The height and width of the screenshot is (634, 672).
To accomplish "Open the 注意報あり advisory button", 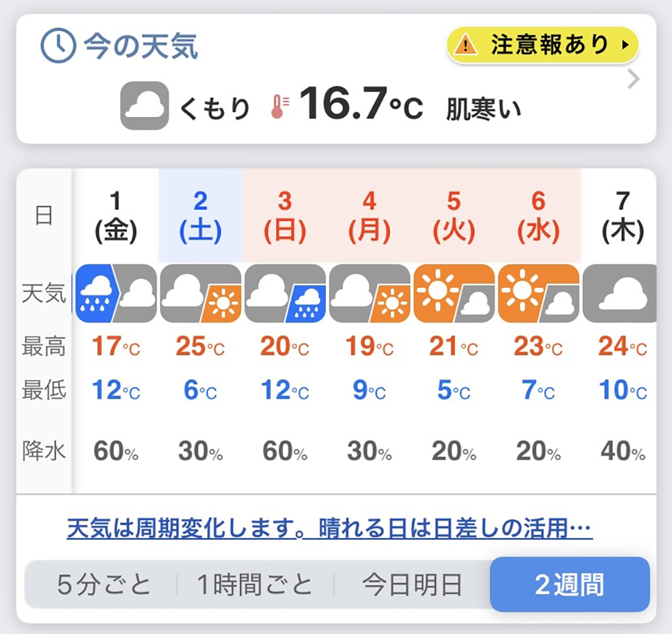I will point(542,46).
